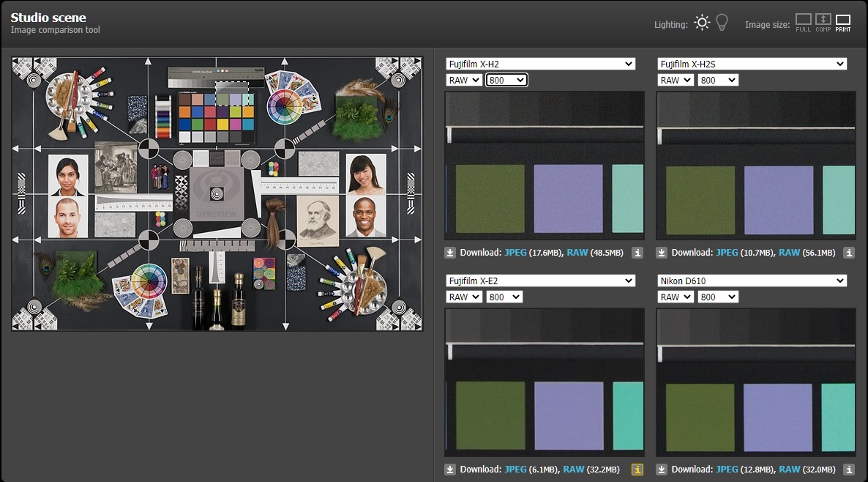Click download icon under Fujifilm X-E2 crop
This screenshot has width=868, height=482.
[450, 470]
